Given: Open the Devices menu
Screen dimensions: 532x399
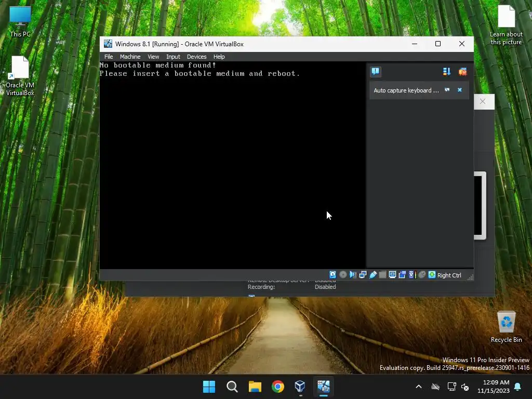Looking at the screenshot, I should pos(196,57).
